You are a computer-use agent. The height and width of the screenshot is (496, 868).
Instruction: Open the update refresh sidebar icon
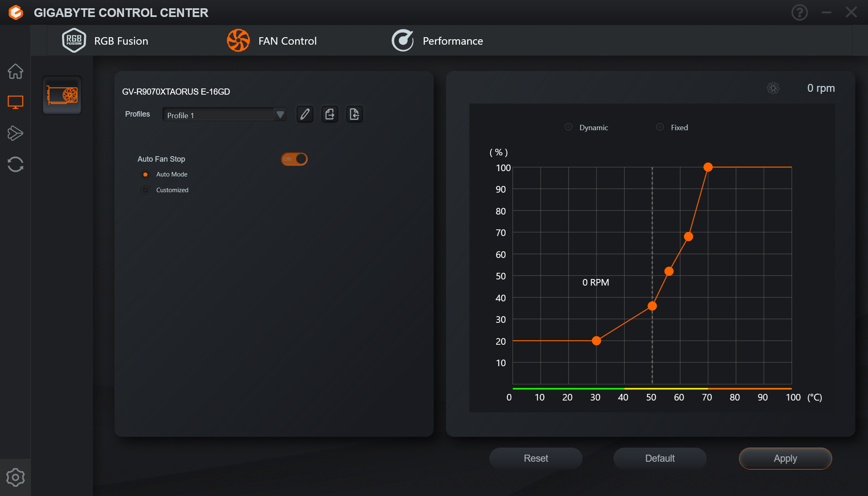pos(15,164)
